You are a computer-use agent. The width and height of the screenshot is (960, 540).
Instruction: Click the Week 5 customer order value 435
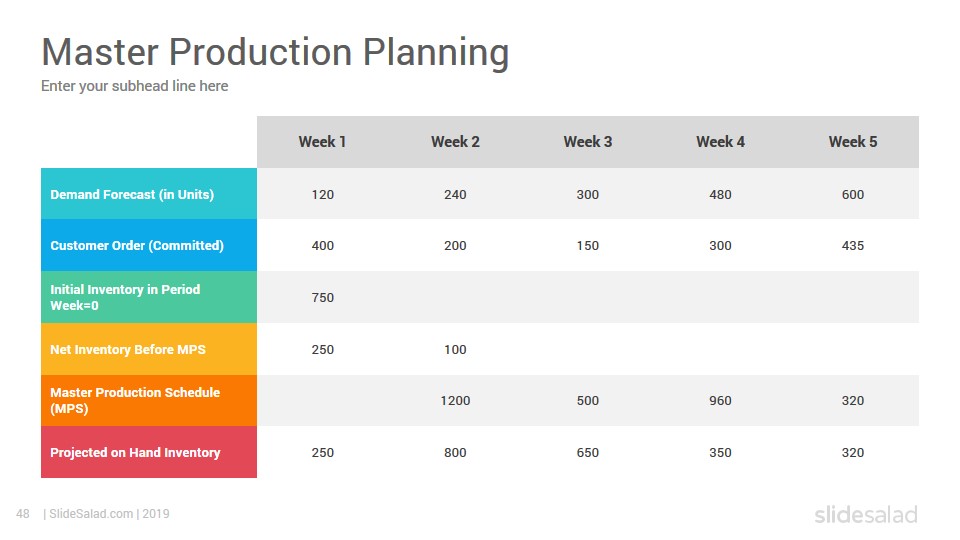point(853,246)
